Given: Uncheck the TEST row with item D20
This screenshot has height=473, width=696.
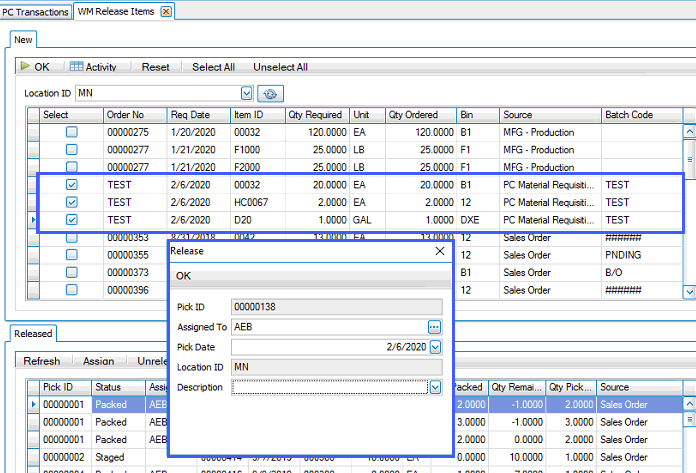Looking at the screenshot, I should pos(72,219).
